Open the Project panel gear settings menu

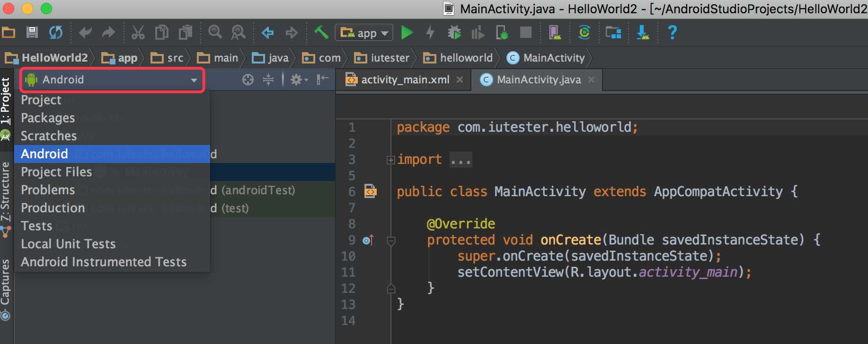point(299,80)
